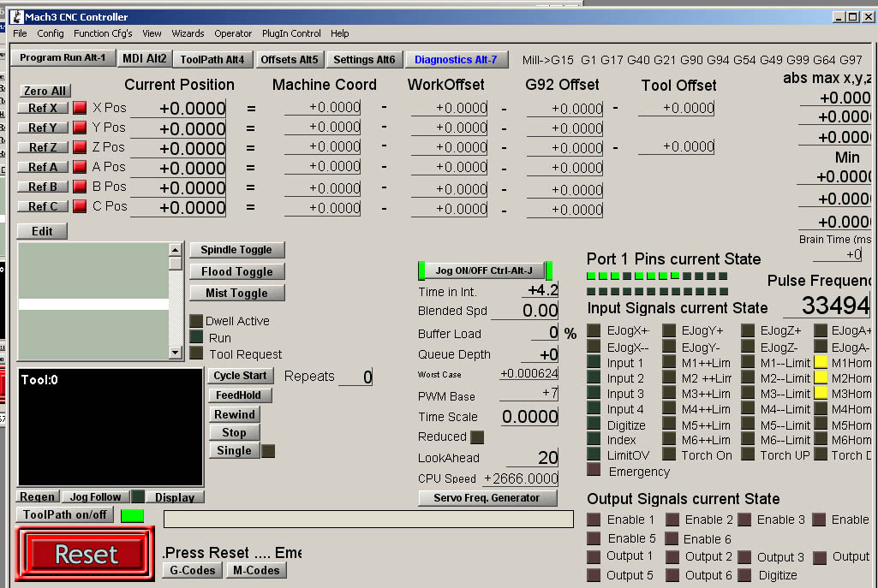
Task: Click the Single step LED indicator
Action: [268, 451]
